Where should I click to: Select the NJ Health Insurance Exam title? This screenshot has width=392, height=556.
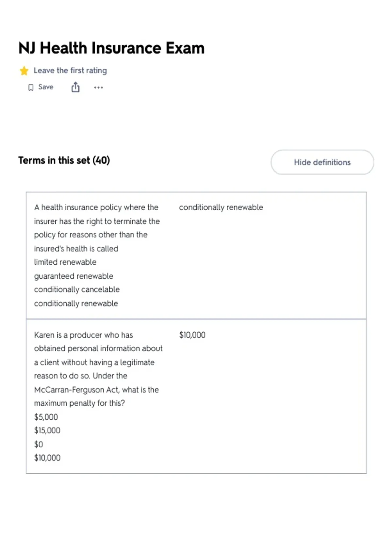click(x=111, y=48)
